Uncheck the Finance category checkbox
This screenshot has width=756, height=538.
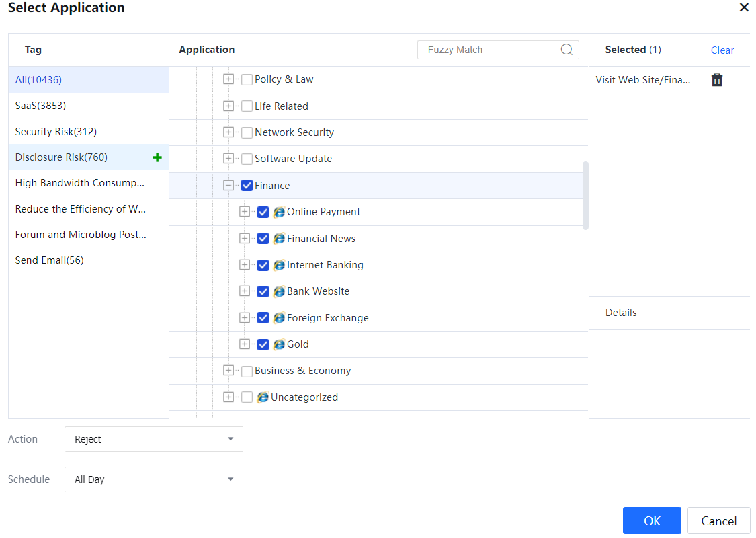[x=247, y=186]
